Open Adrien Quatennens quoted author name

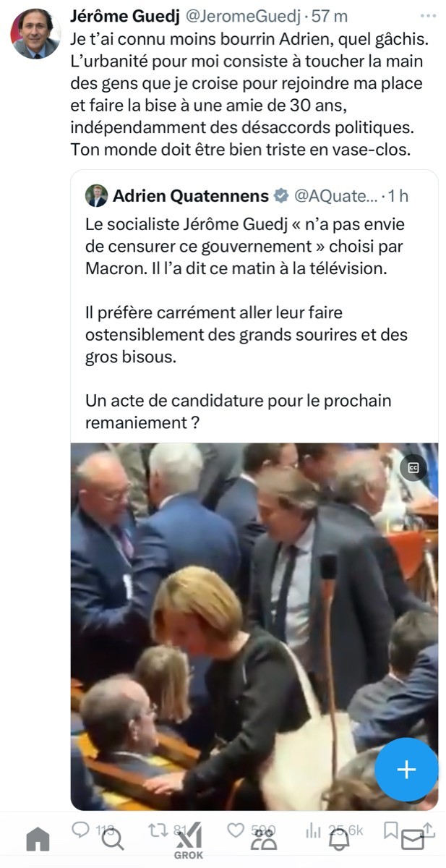(x=191, y=195)
